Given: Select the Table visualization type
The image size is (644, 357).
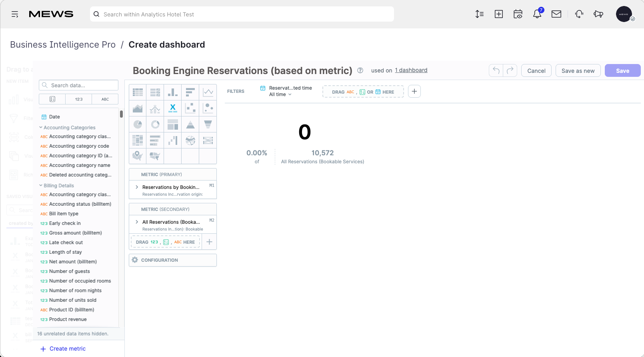Looking at the screenshot, I should [x=138, y=92].
